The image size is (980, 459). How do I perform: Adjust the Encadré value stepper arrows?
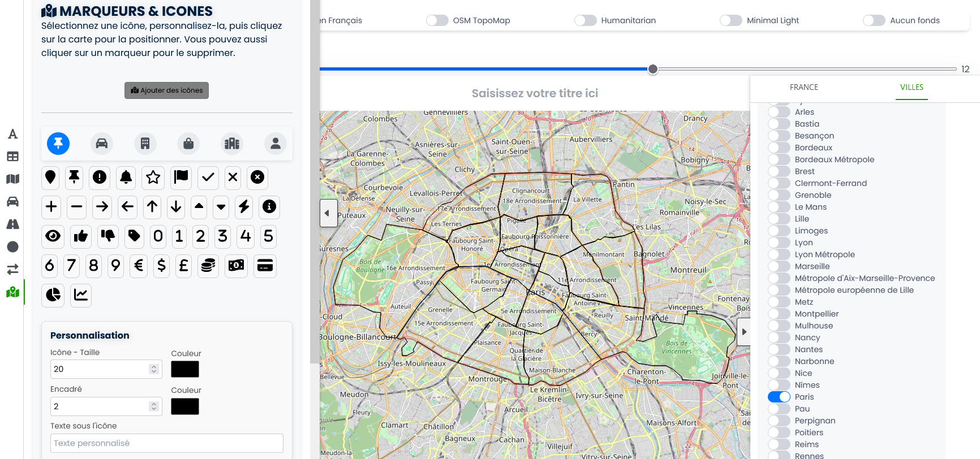click(153, 406)
